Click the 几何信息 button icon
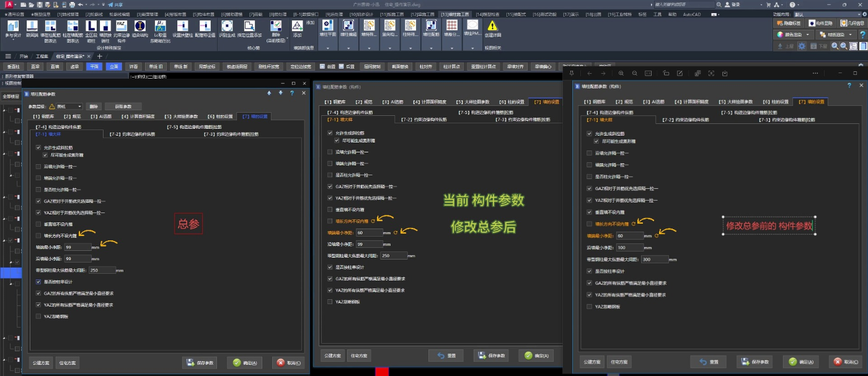Image resolution: width=868 pixels, height=376 pixels. pyautogui.click(x=844, y=23)
